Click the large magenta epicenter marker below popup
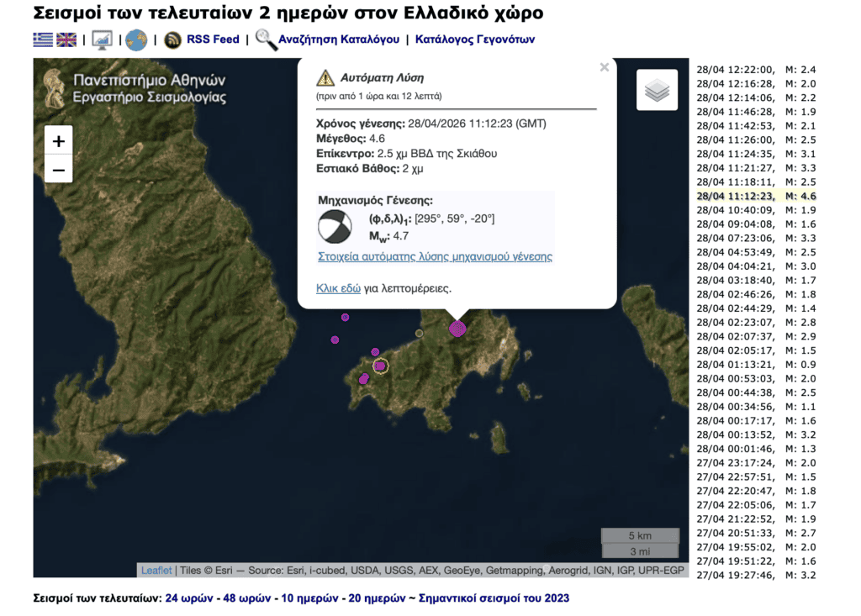This screenshot has width=861, height=616. tap(457, 329)
